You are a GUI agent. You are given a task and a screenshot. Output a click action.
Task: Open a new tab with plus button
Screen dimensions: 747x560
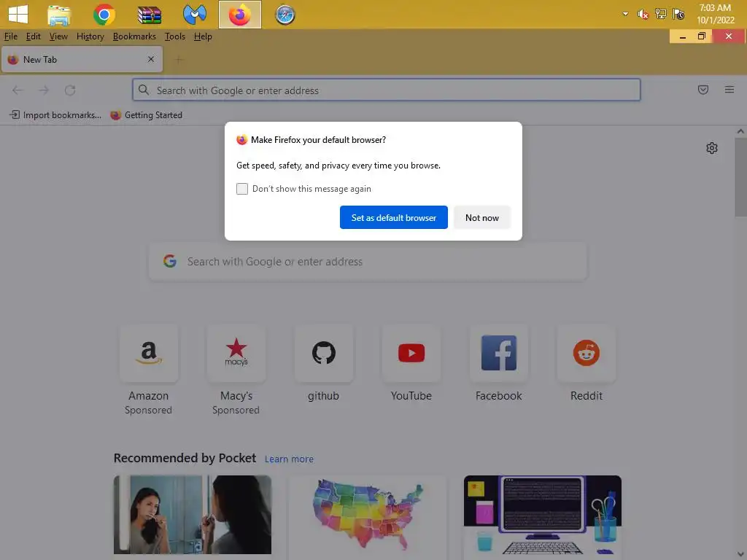tap(179, 60)
